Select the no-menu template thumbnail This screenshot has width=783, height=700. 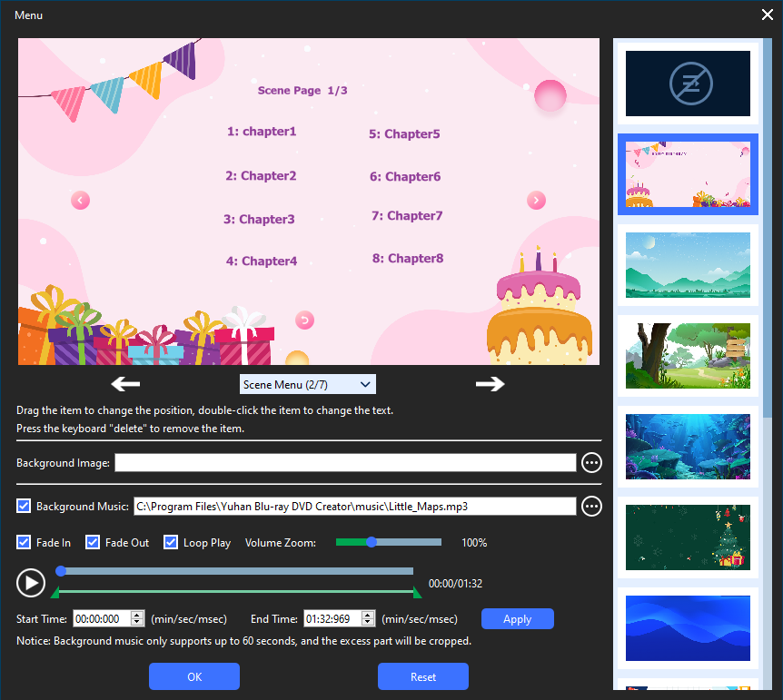tap(688, 84)
